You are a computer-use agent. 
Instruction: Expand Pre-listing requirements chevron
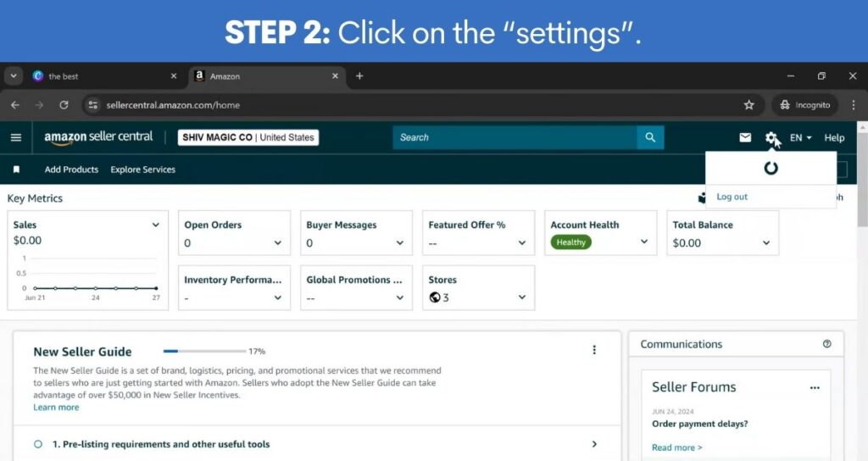[594, 444]
